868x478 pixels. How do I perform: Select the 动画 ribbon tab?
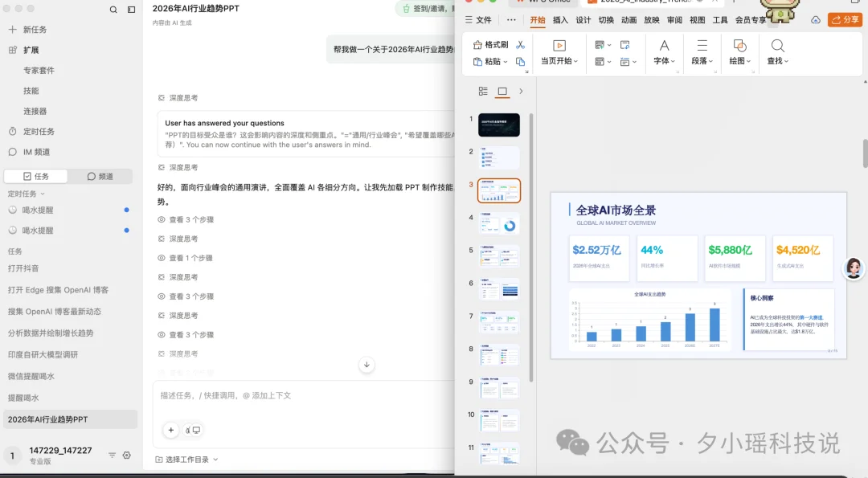[628, 20]
